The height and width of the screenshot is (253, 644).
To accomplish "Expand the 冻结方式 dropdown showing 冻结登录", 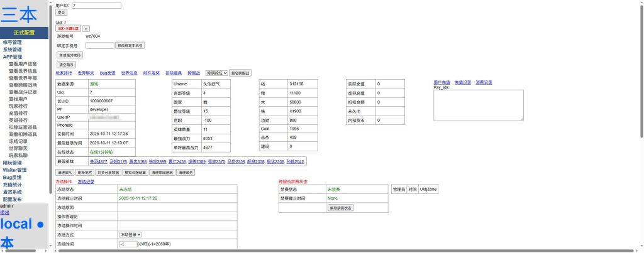I will 130,234.
